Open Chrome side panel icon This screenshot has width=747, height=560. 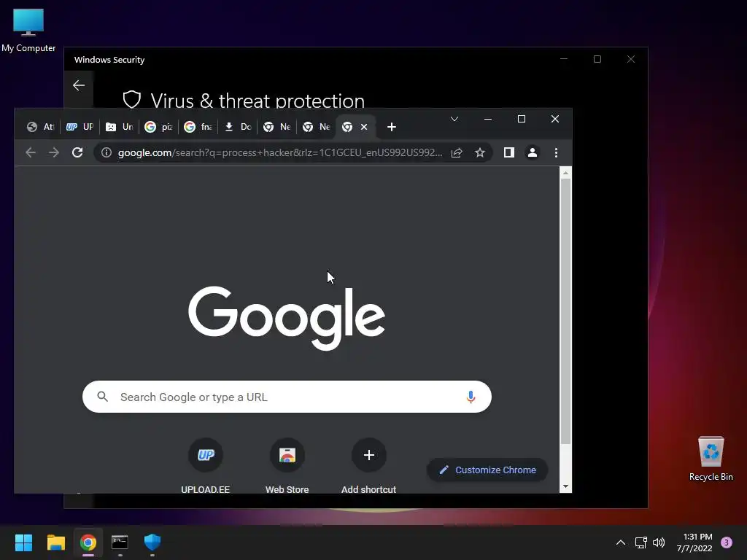click(x=508, y=152)
